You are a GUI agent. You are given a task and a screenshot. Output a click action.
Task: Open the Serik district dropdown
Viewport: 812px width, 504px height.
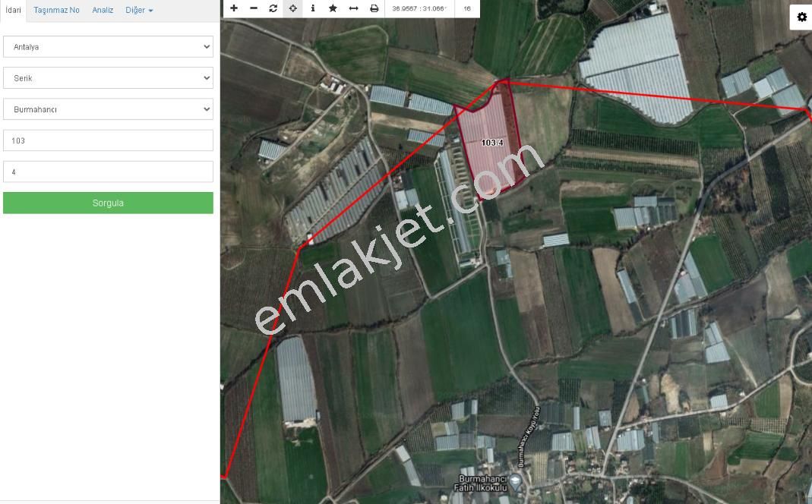click(108, 78)
